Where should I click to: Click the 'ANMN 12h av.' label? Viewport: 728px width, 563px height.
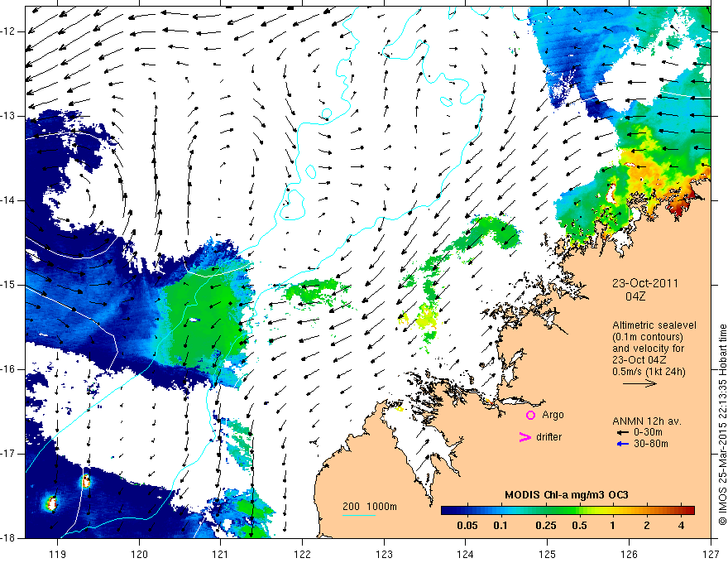647,421
